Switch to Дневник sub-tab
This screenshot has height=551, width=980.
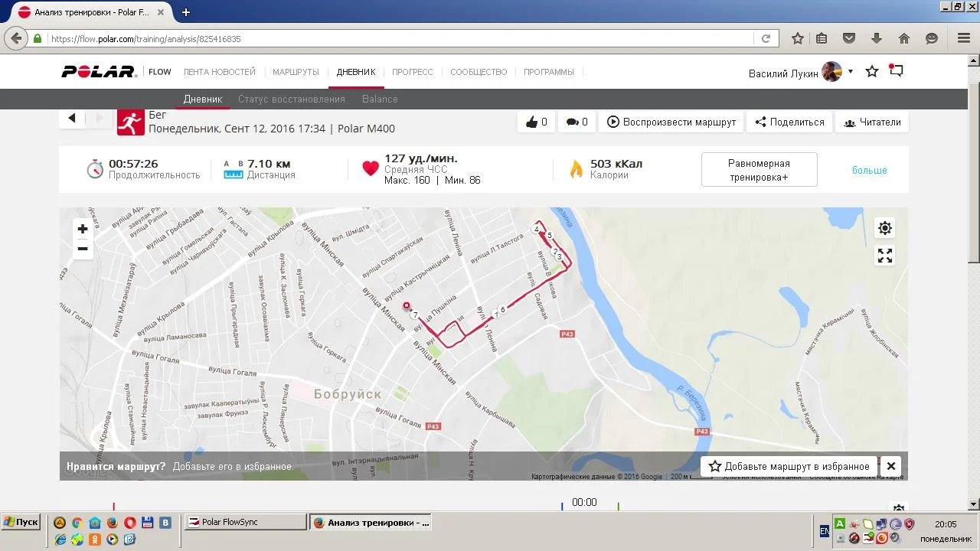point(203,99)
